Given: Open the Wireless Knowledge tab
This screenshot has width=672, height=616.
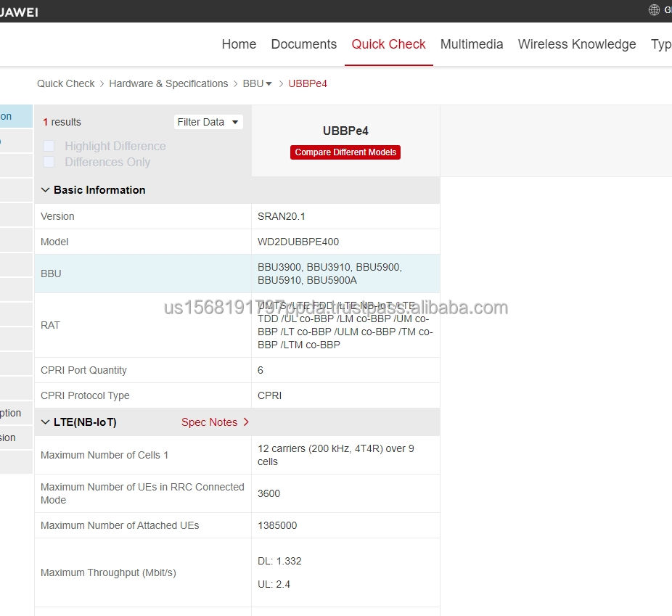Looking at the screenshot, I should click(576, 44).
